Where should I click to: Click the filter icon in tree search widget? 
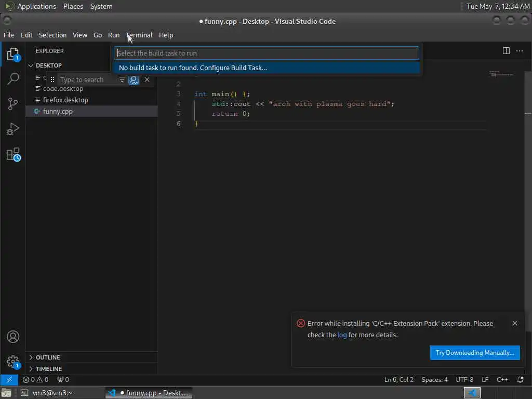[x=122, y=79]
